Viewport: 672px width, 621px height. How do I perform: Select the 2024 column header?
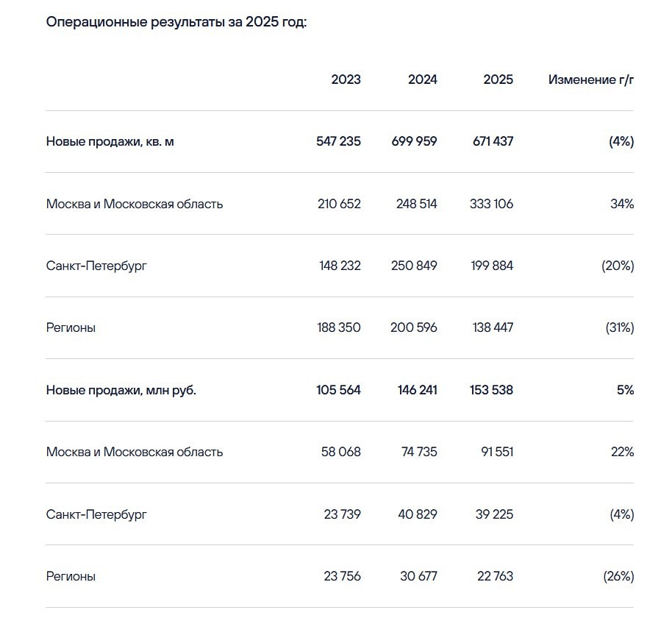[x=422, y=79]
